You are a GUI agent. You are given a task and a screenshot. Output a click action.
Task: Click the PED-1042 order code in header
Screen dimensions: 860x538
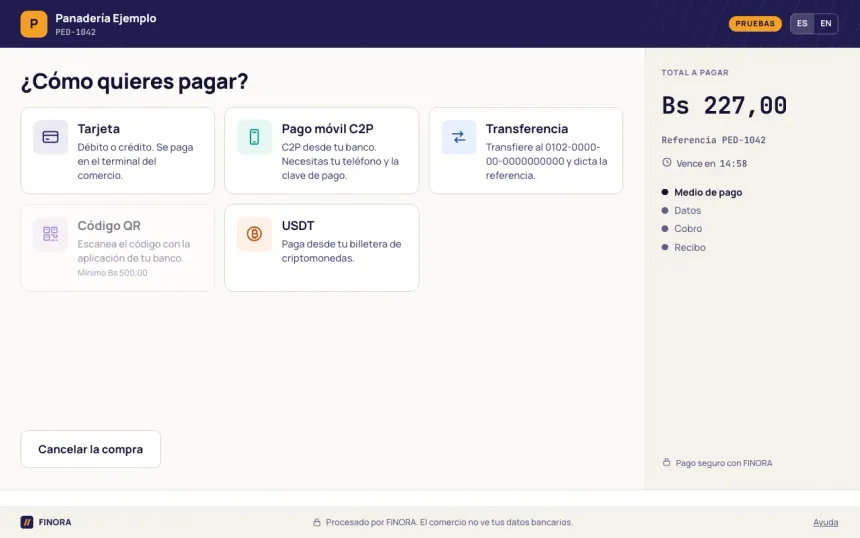click(76, 32)
